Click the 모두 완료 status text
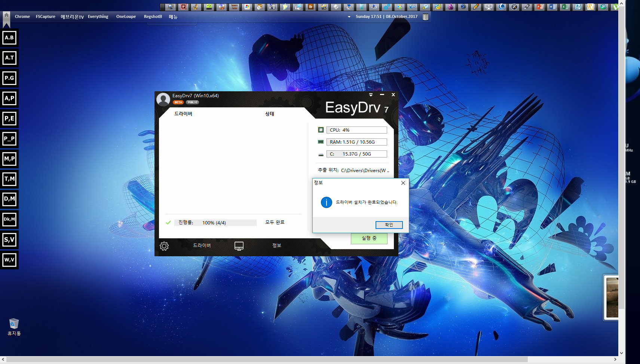This screenshot has height=364, width=640. 275,222
